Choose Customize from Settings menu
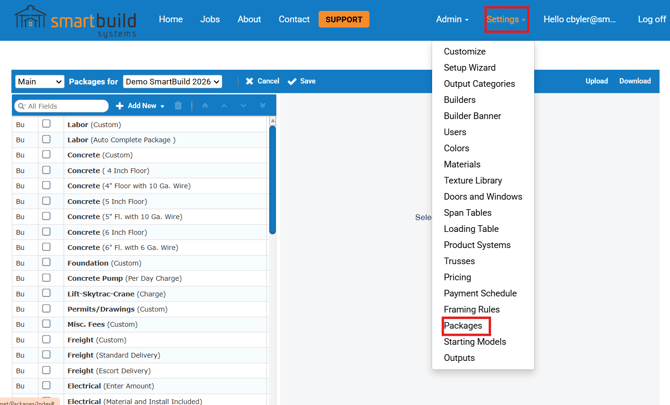Image resolution: width=670 pixels, height=405 pixels. [464, 52]
